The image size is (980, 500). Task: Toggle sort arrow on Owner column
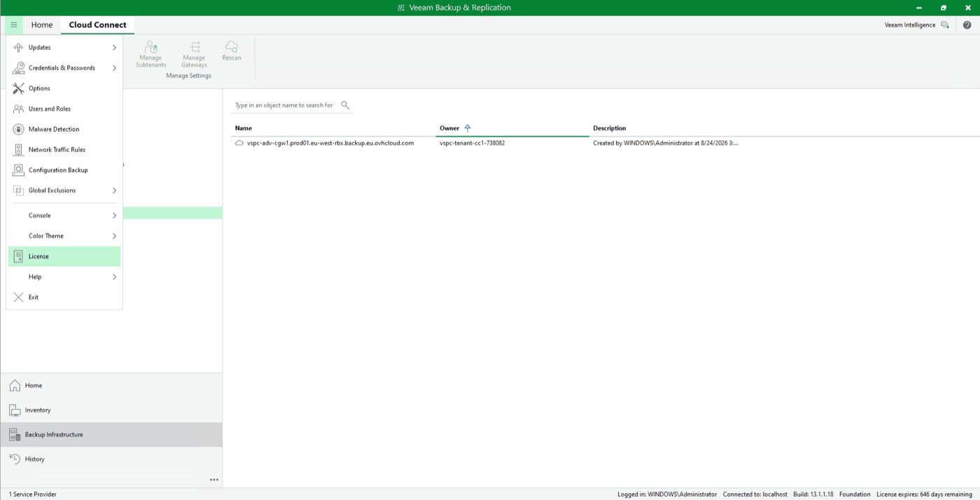468,128
